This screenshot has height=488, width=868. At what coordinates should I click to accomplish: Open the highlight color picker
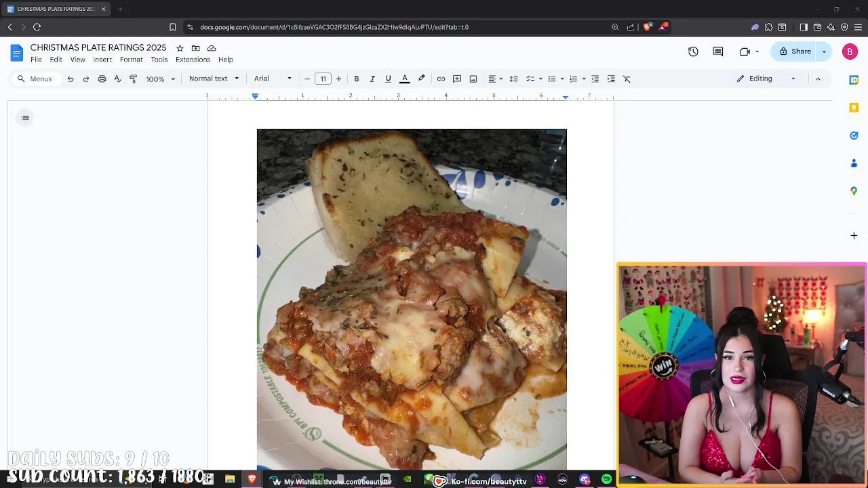[421, 79]
